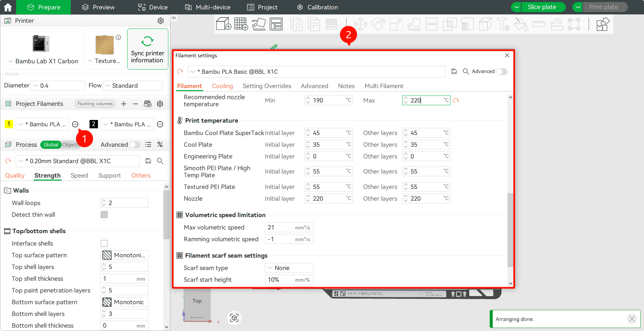
Task: Click the camera reset view icon
Action: coord(234,318)
